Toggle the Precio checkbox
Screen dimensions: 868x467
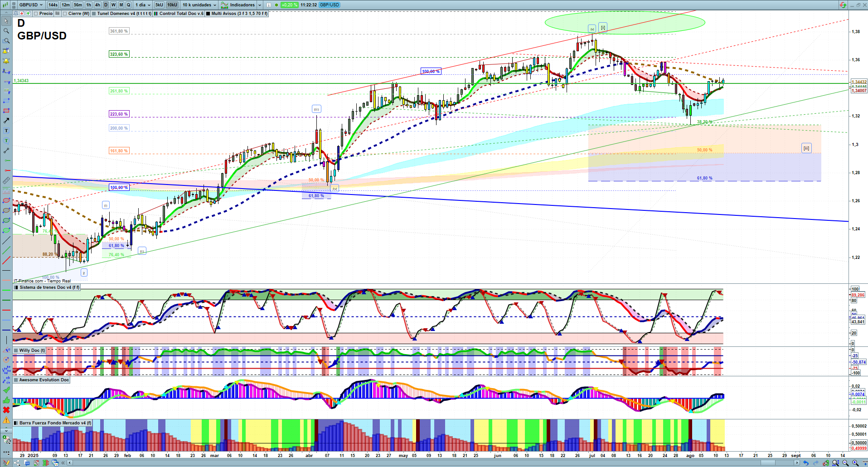[36, 14]
